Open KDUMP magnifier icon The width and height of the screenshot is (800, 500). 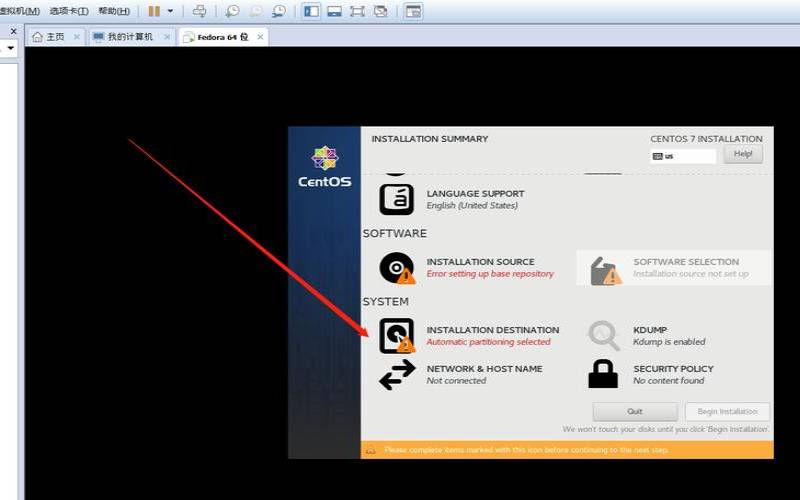tap(604, 335)
